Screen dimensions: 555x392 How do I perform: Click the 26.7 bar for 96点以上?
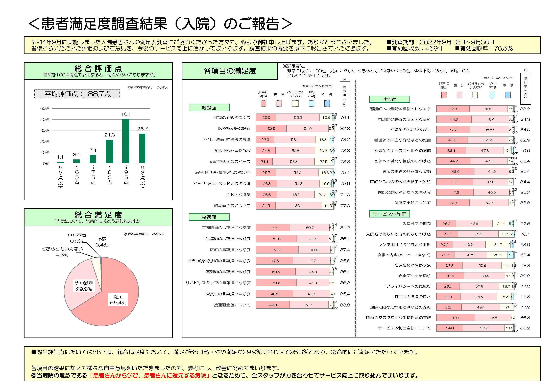pyautogui.click(x=142, y=148)
